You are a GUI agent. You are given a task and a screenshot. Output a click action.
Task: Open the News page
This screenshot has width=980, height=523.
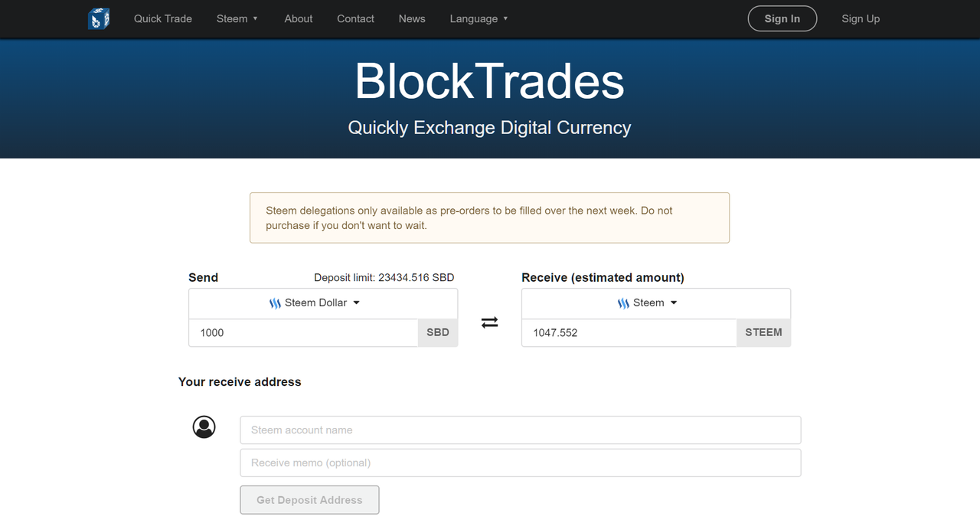click(x=412, y=18)
